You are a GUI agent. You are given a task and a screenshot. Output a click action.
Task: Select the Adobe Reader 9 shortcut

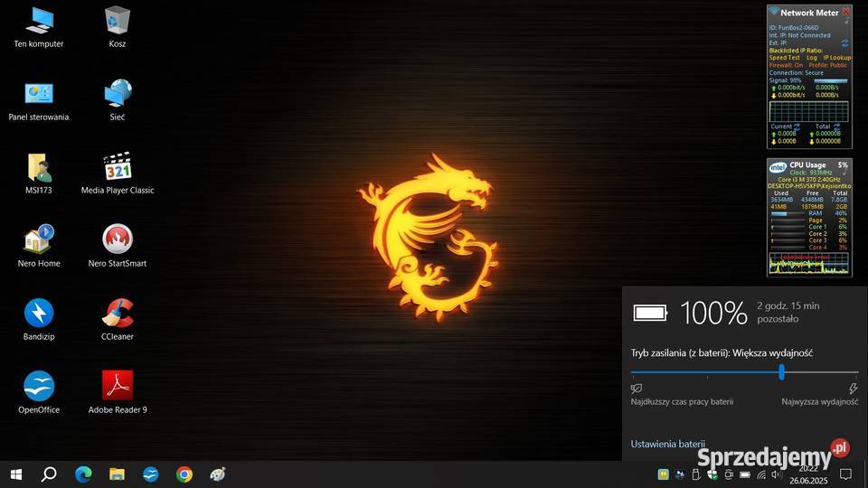tap(118, 393)
